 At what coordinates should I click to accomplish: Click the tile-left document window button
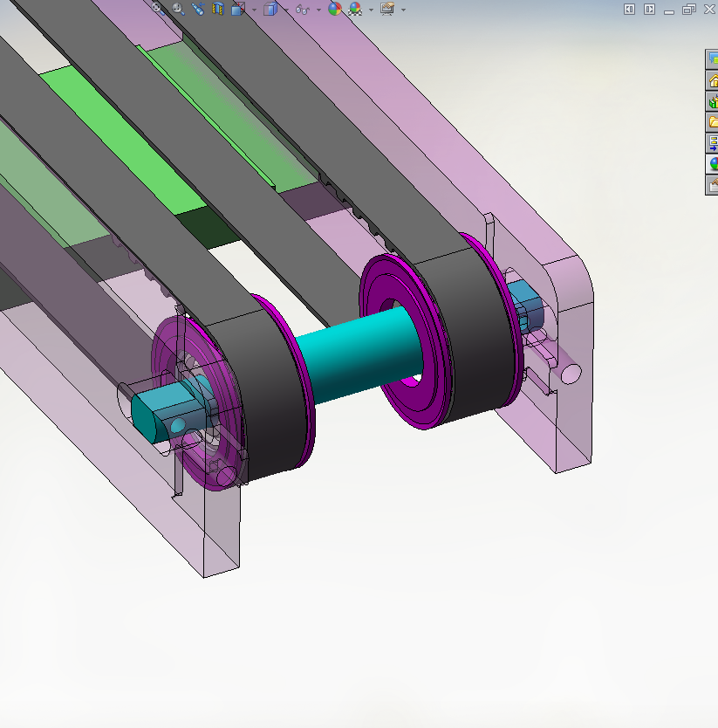pyautogui.click(x=629, y=10)
